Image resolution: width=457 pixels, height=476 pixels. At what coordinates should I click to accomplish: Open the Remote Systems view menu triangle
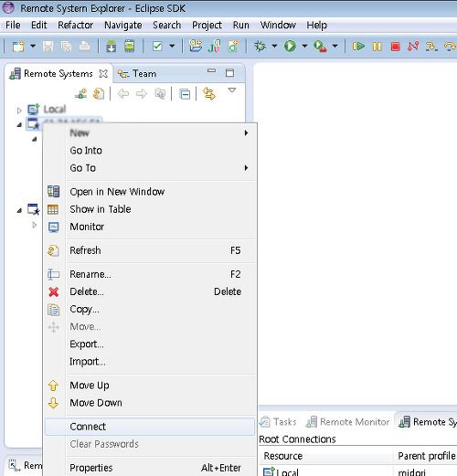[232, 90]
